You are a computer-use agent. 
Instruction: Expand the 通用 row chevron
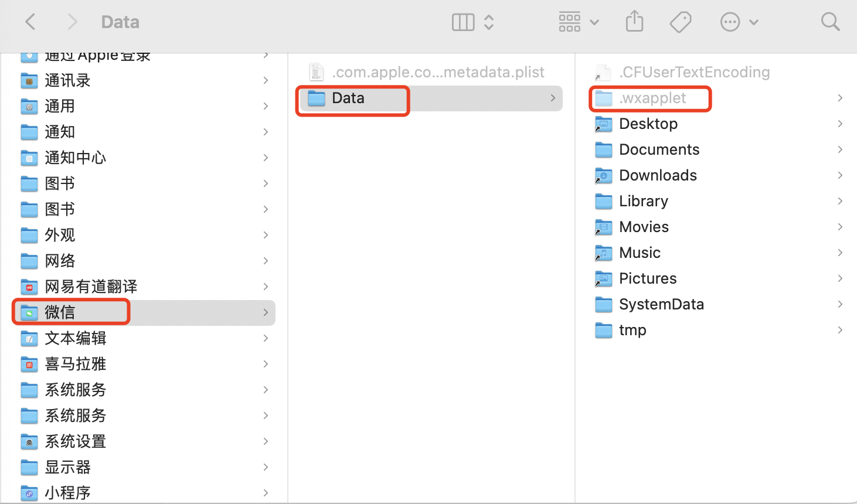point(266,106)
